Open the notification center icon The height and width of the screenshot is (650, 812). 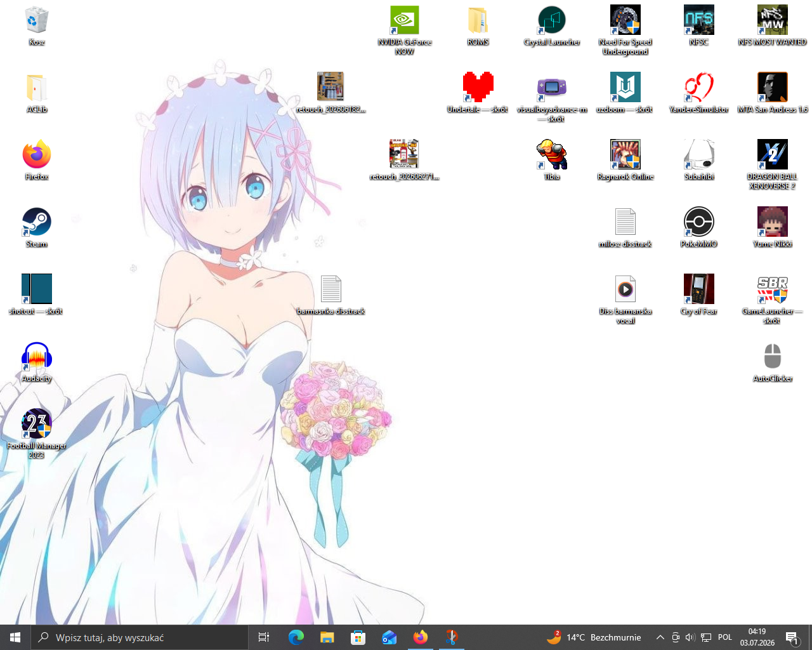click(x=792, y=637)
